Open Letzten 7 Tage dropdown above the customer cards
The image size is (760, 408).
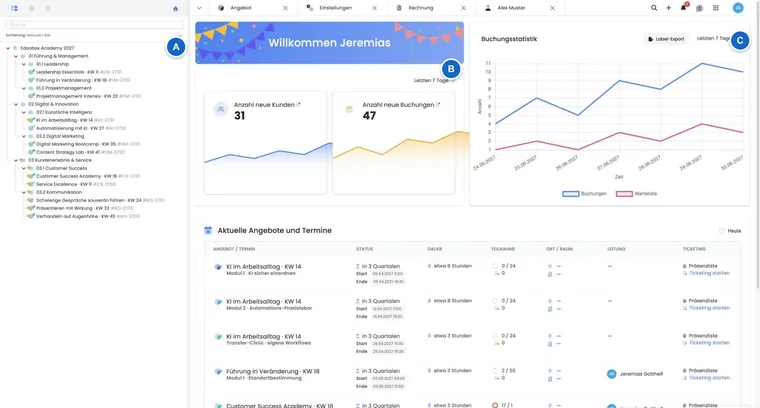click(x=433, y=80)
